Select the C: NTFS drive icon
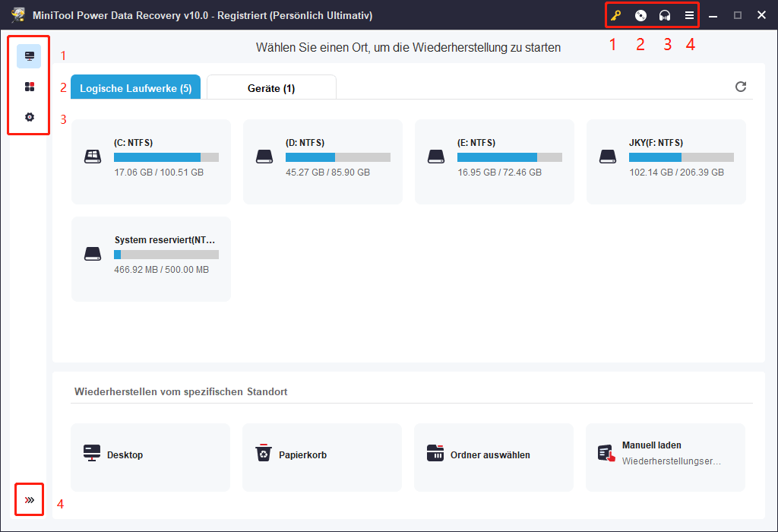The image size is (778, 532). 93,157
